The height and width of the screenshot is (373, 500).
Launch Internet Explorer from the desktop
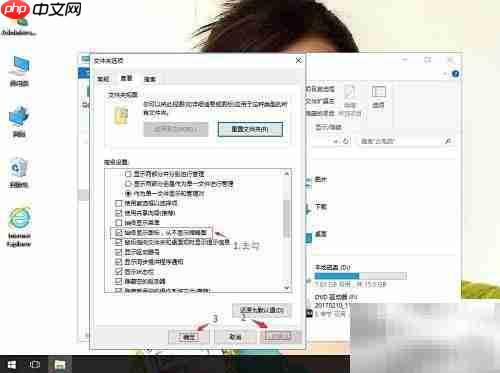(x=19, y=227)
